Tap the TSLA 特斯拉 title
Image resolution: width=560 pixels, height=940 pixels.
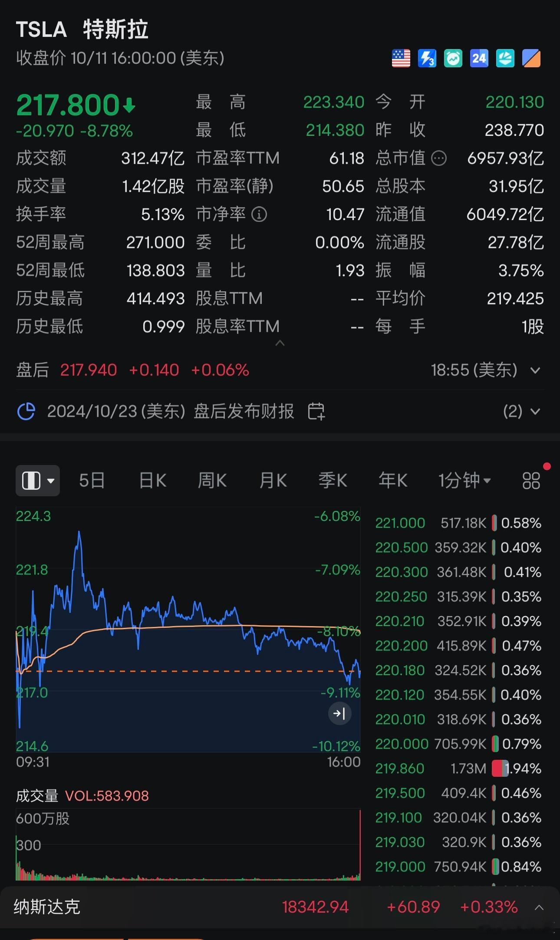82,30
